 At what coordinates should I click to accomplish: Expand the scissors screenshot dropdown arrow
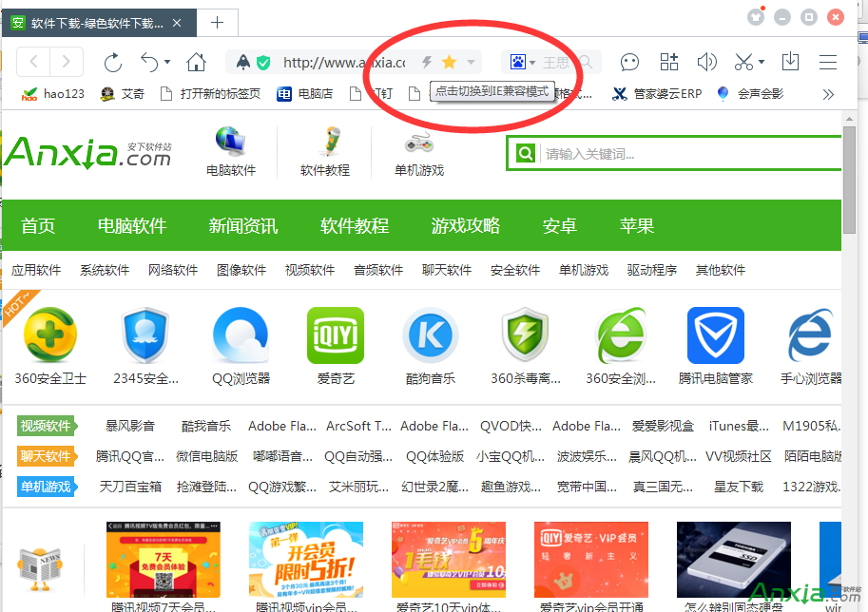coord(762,62)
